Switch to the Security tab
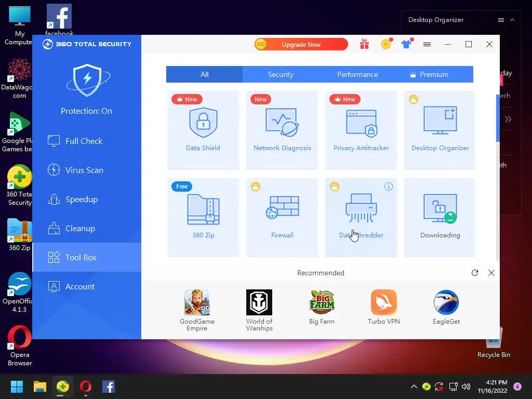This screenshot has width=532, height=399. [x=281, y=74]
